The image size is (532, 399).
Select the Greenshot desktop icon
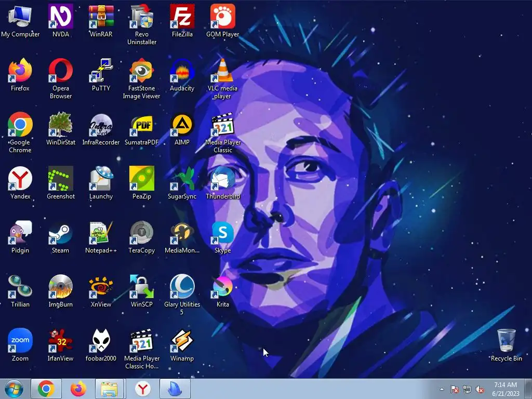click(x=60, y=183)
